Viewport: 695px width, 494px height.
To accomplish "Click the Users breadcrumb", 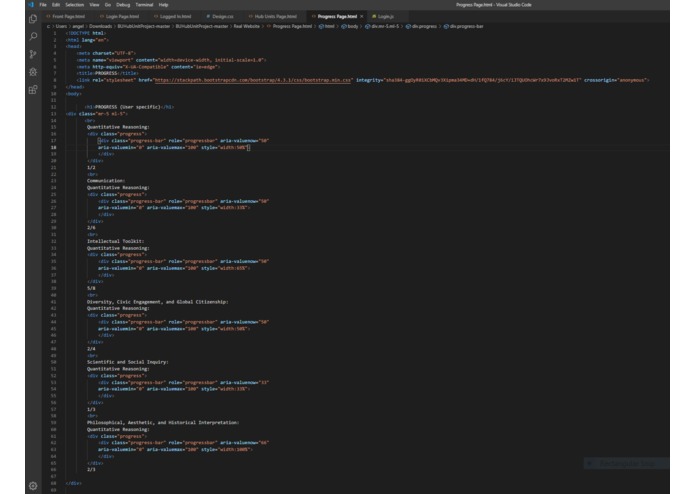I will point(61,27).
